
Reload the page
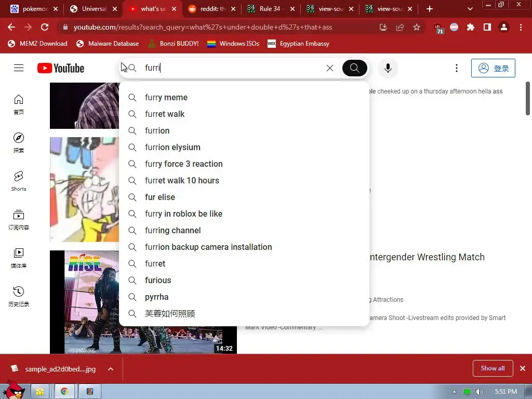[x=45, y=27]
